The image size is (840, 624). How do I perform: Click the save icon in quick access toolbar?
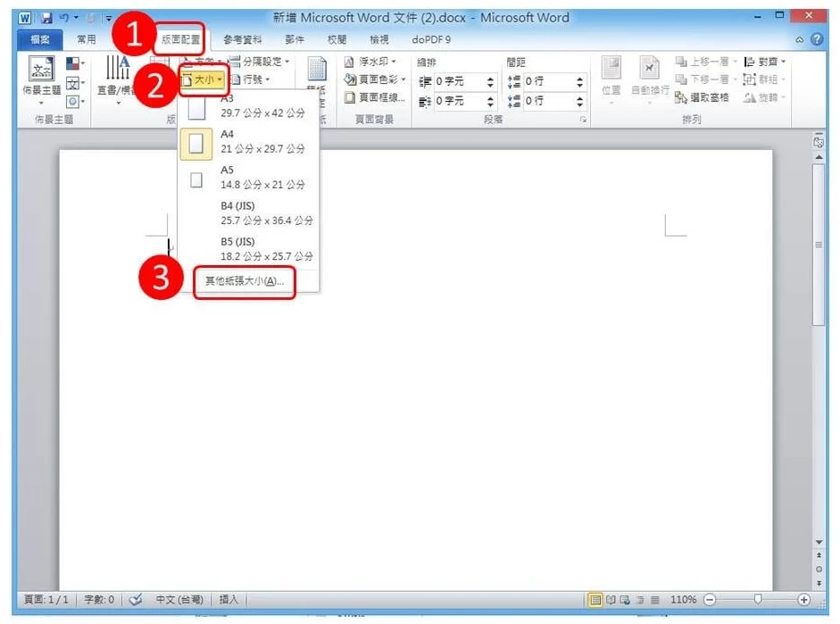(x=45, y=17)
